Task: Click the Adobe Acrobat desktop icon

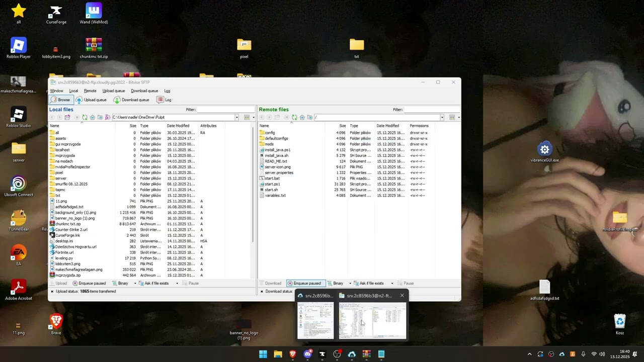Action: point(19,290)
